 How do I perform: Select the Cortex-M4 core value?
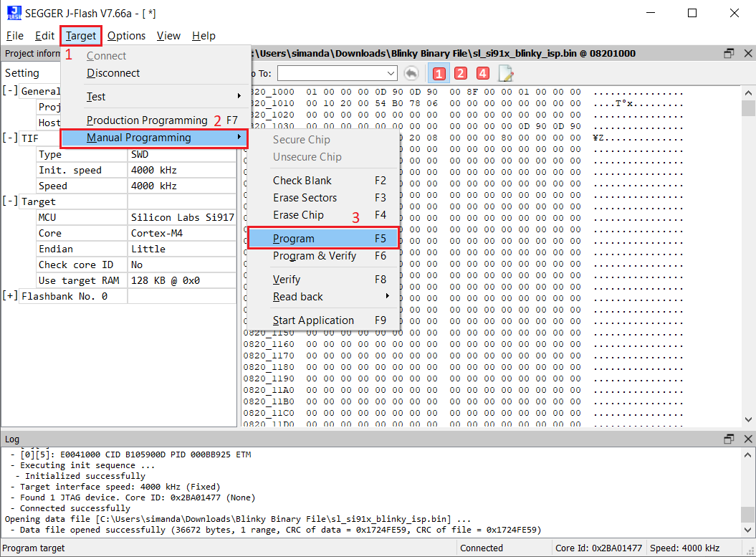tap(182, 234)
